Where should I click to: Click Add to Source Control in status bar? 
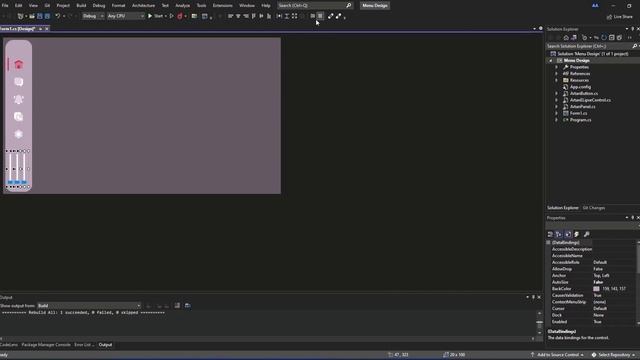point(558,355)
